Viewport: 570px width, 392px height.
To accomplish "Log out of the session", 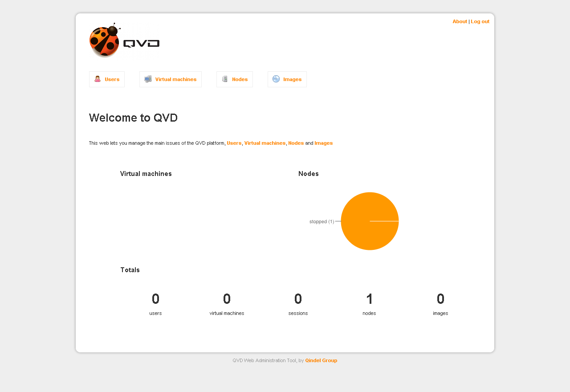I will pyautogui.click(x=480, y=21).
